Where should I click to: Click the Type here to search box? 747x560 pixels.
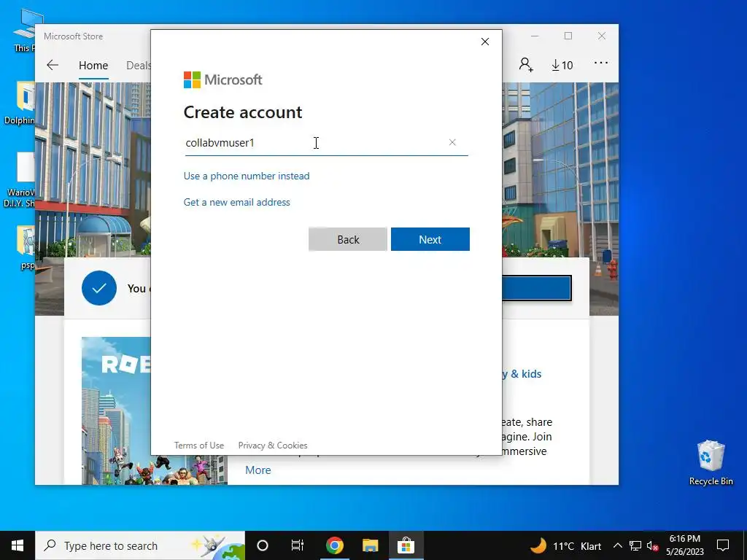(x=140, y=545)
